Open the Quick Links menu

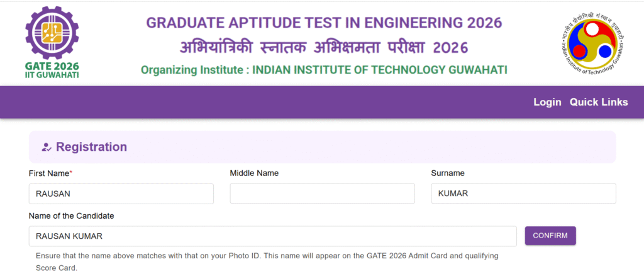click(x=599, y=102)
